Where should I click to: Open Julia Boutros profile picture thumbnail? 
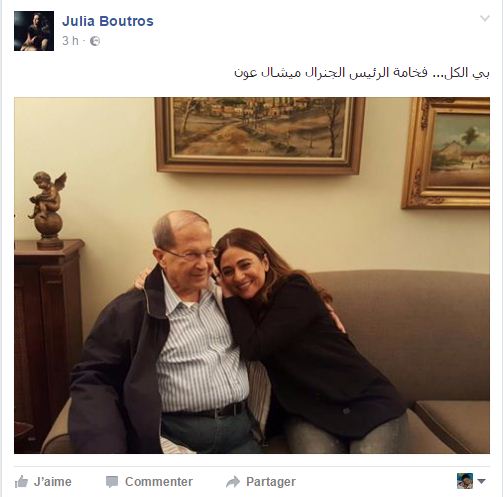[x=34, y=31]
